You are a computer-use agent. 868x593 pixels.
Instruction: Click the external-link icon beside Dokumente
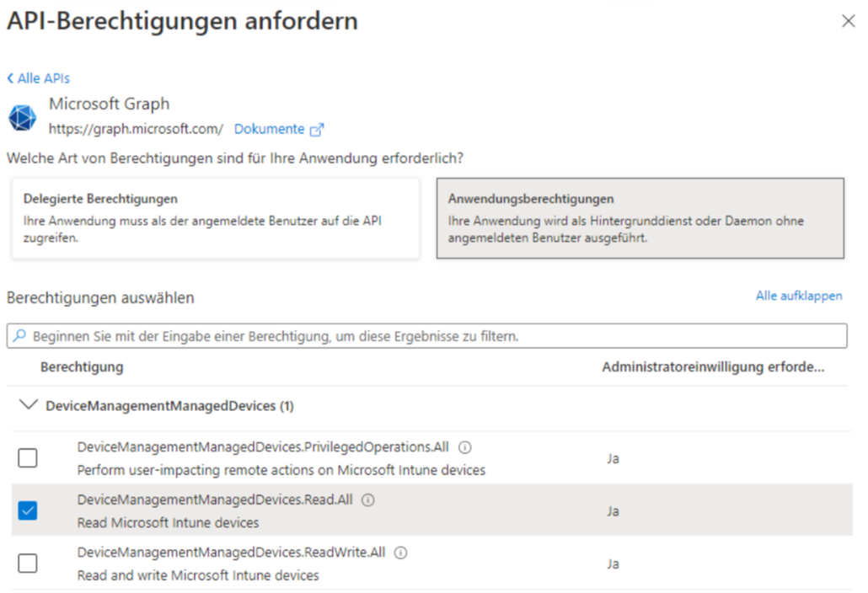[317, 130]
